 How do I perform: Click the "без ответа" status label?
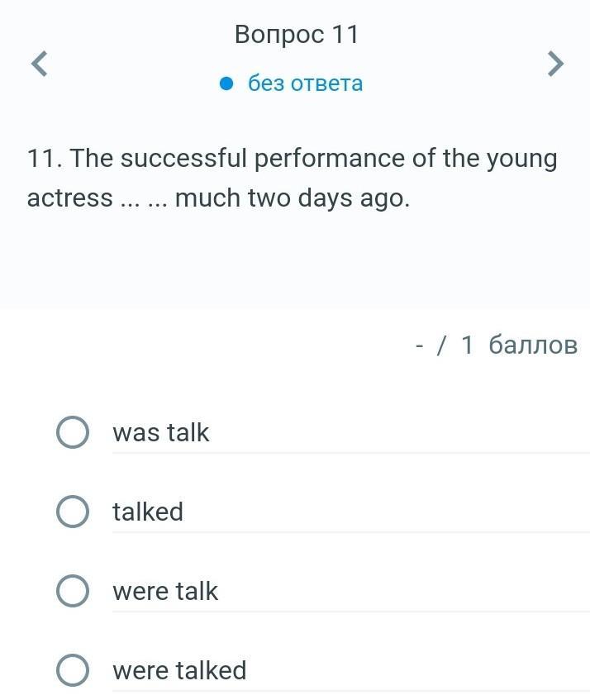tap(305, 83)
